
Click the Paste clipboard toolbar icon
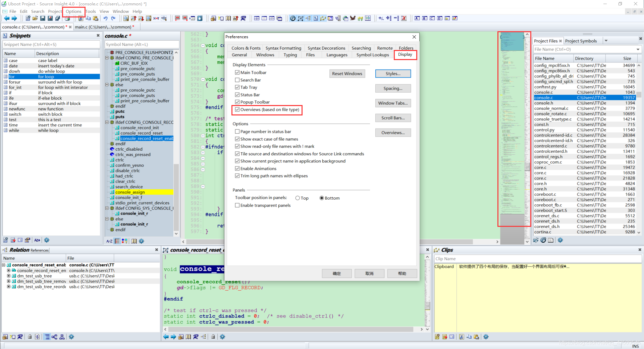(96, 18)
